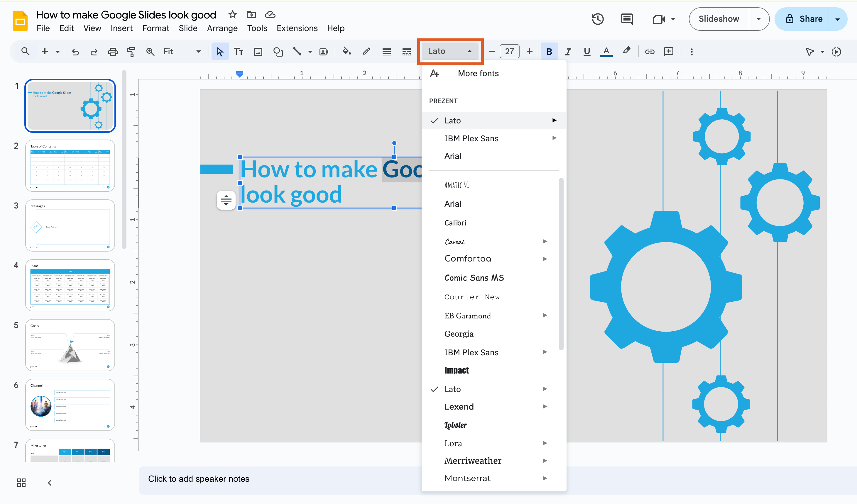Select the line tool
Viewport: 857px width, 504px height.
[x=297, y=52]
